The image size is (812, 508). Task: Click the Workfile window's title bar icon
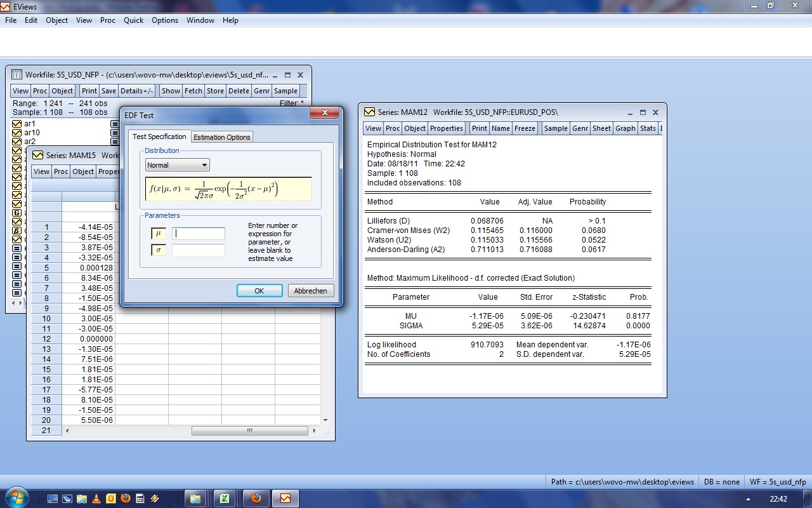(x=17, y=74)
